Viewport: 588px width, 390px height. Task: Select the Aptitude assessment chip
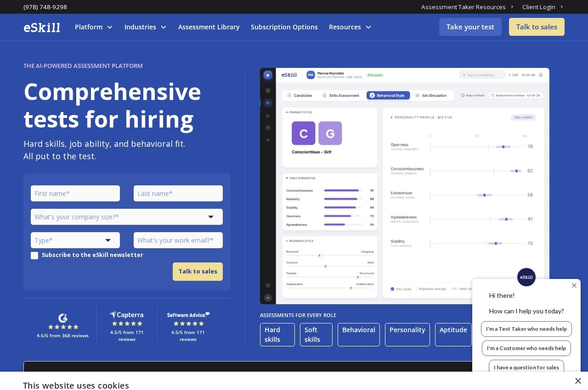tap(453, 335)
